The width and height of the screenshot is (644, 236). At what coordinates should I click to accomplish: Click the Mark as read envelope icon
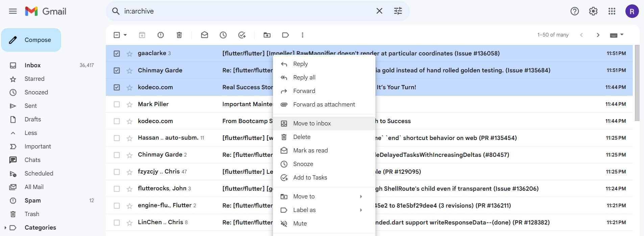pos(204,35)
